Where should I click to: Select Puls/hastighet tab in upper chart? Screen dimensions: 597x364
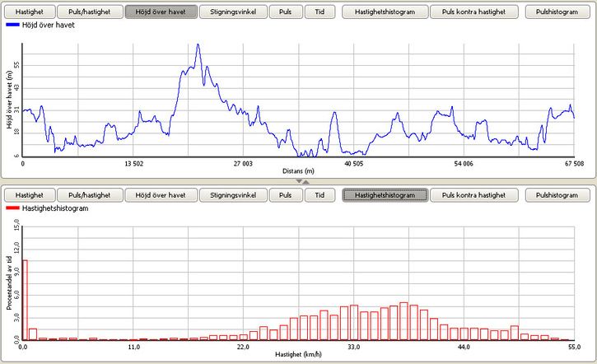click(90, 12)
